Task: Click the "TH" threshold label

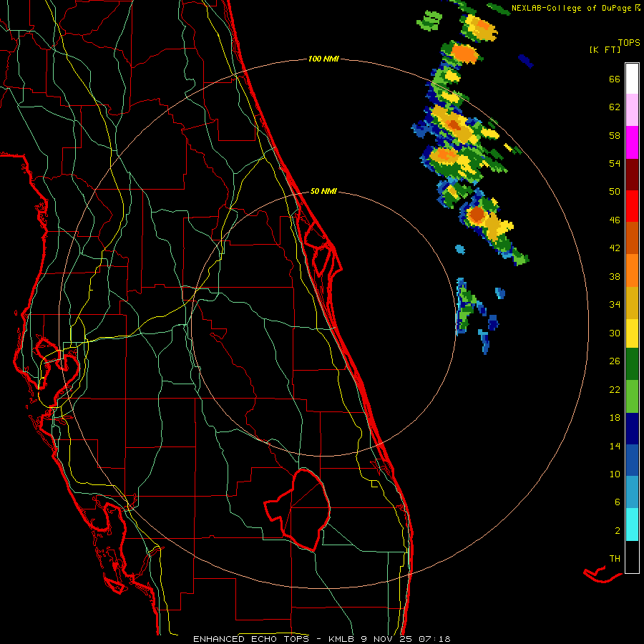Action: [615, 559]
